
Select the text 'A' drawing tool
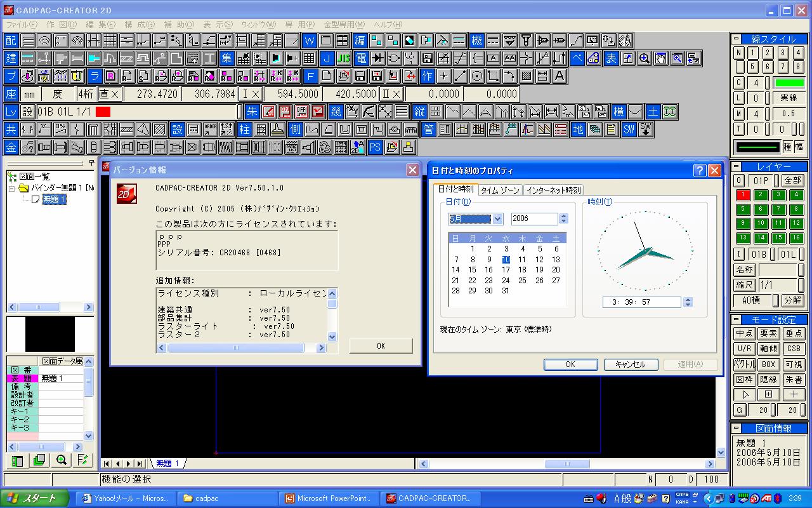[x=559, y=76]
